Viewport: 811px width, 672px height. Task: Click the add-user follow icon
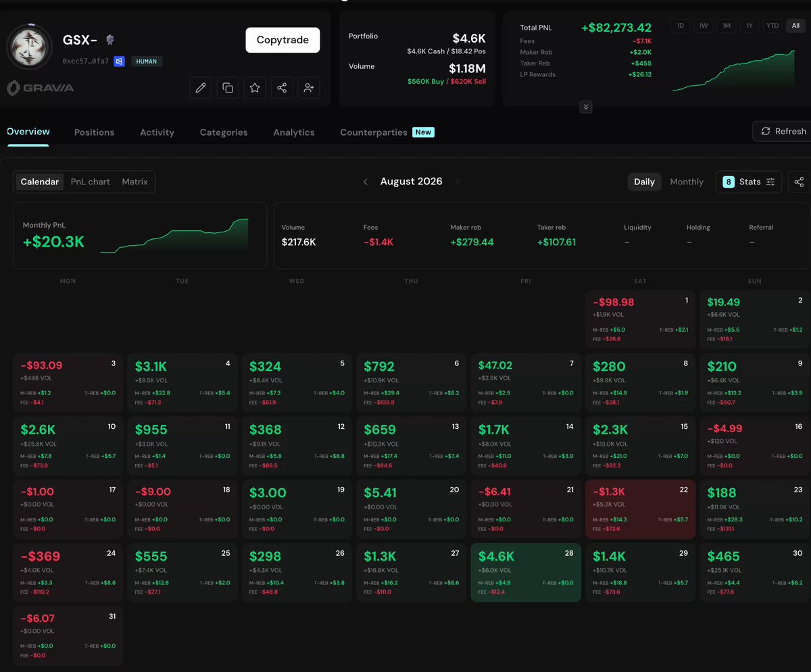coord(309,88)
